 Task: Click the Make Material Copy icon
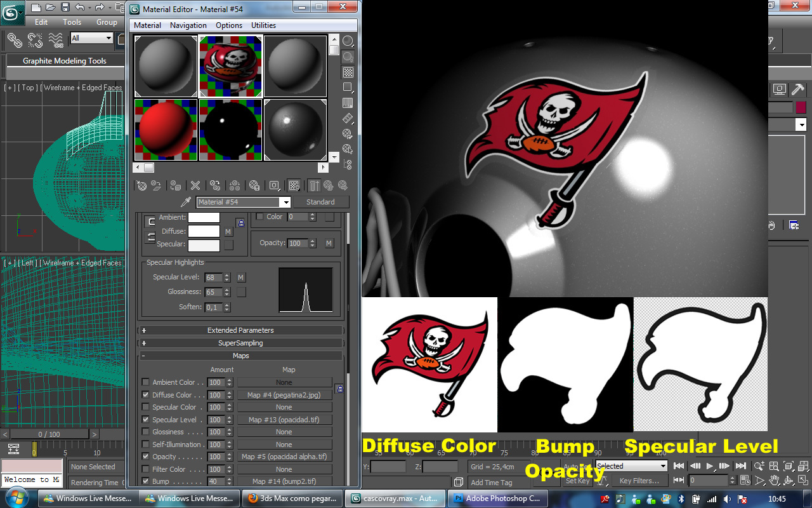click(215, 185)
